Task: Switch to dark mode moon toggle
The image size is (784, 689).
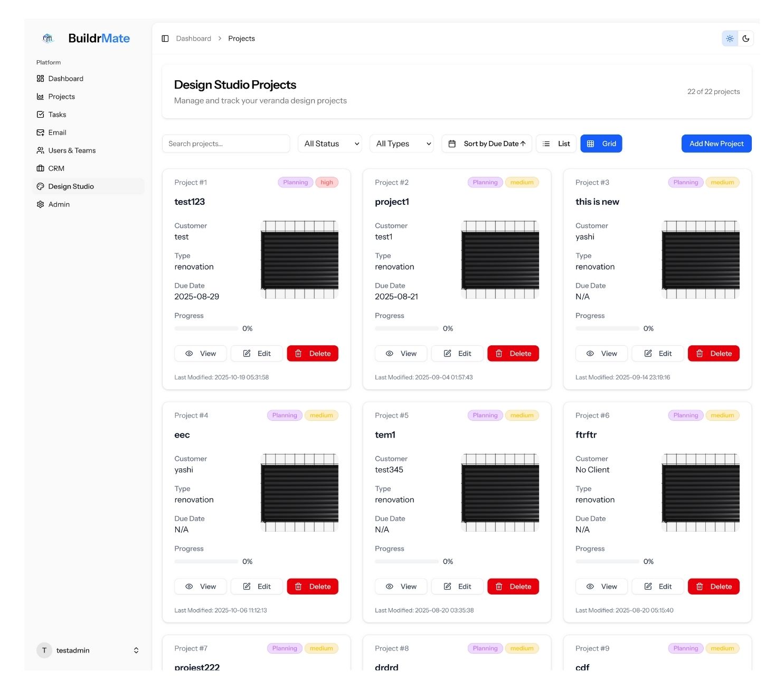Action: click(745, 39)
